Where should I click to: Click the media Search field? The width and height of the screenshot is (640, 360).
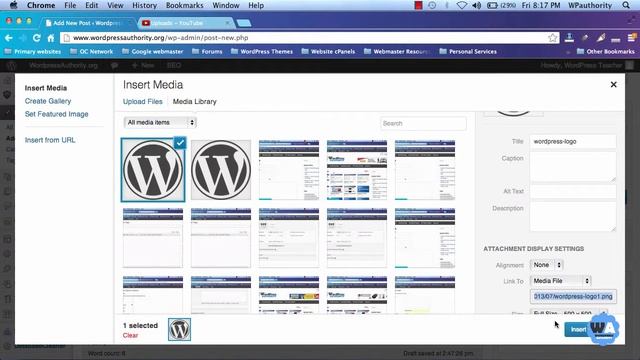click(x=423, y=123)
